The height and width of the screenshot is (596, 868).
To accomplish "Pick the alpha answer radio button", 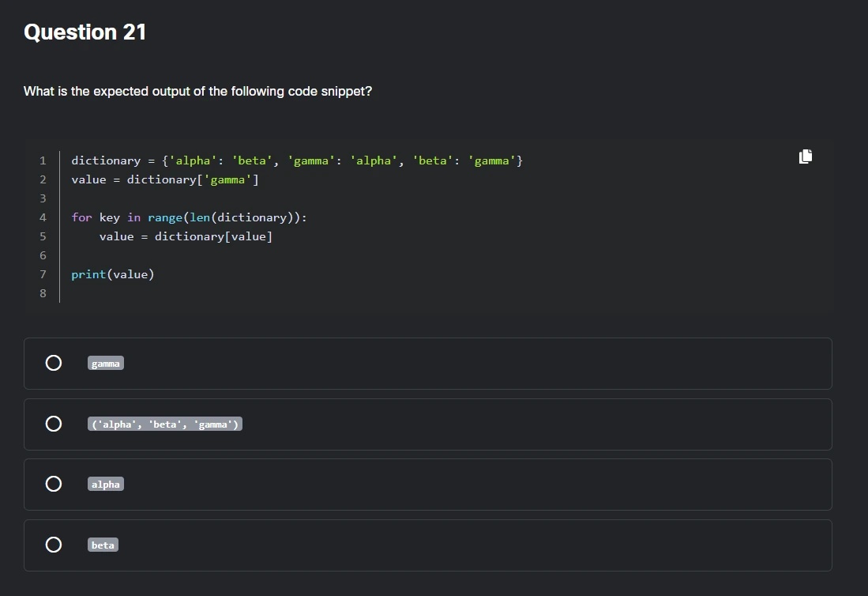I will pyautogui.click(x=53, y=484).
